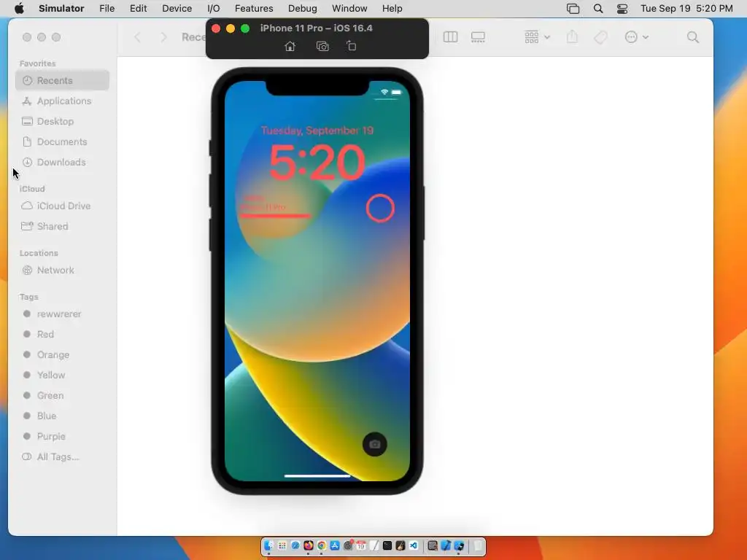Click the Finder Edit Tags button
This screenshot has height=560, width=747.
(601, 37)
